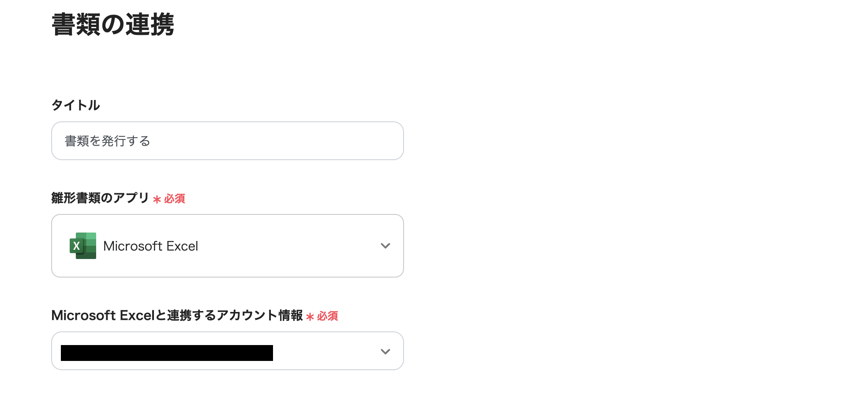
Task: Select the Microsoft Excel entry in the dropdown
Action: tap(150, 246)
